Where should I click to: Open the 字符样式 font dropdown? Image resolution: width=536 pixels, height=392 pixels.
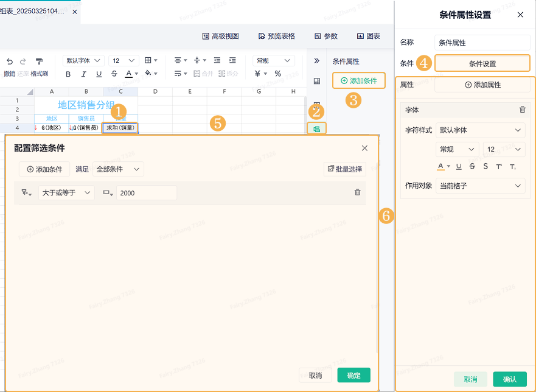pyautogui.click(x=480, y=130)
